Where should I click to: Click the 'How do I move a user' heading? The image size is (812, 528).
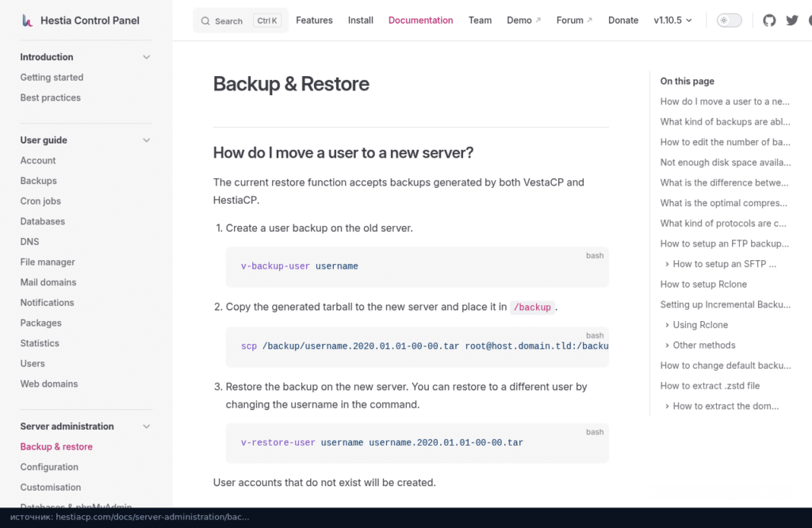pos(343,153)
